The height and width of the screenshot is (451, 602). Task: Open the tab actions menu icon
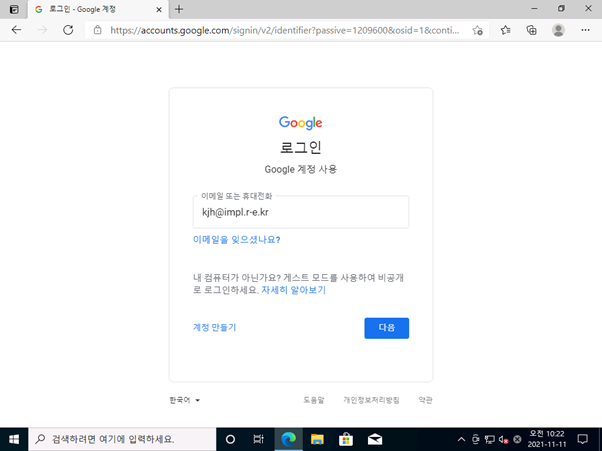14,9
